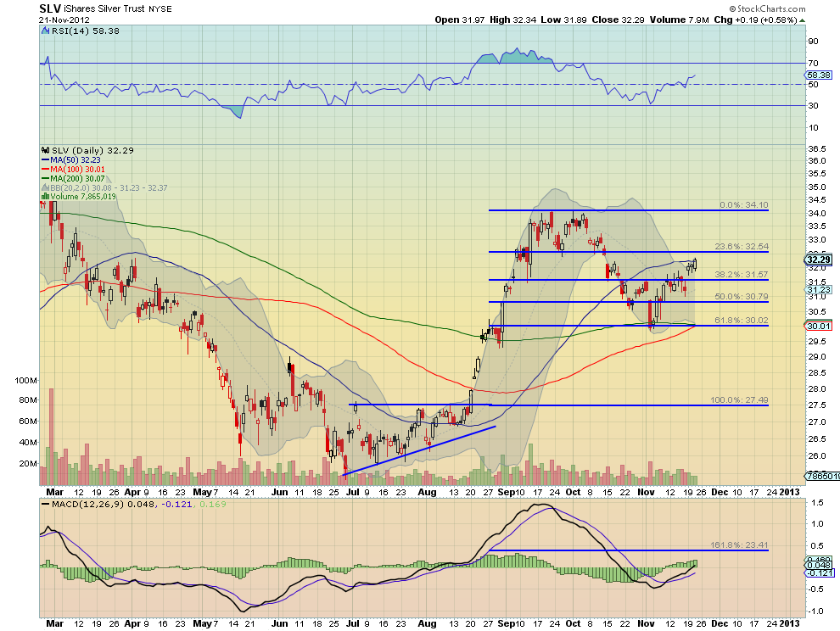The image size is (840, 631).
Task: Click the 161.8%: 23.41 Fibonacci label
Action: pos(739,545)
